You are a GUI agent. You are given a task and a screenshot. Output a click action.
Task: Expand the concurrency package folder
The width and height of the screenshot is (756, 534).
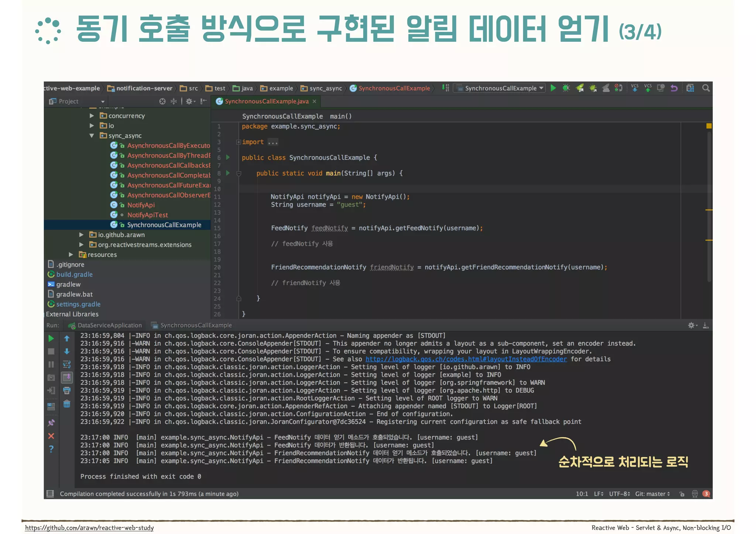[92, 116]
